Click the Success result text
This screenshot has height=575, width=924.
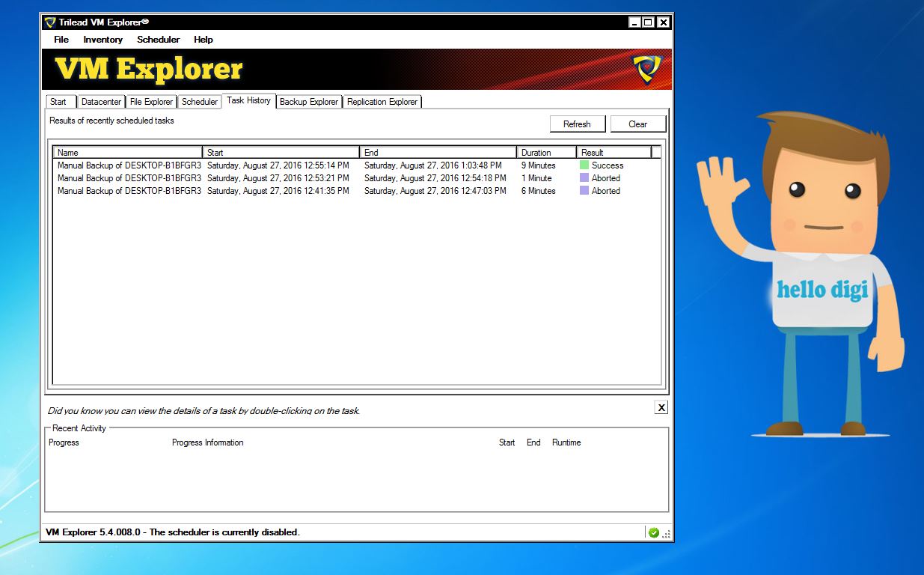pos(608,165)
